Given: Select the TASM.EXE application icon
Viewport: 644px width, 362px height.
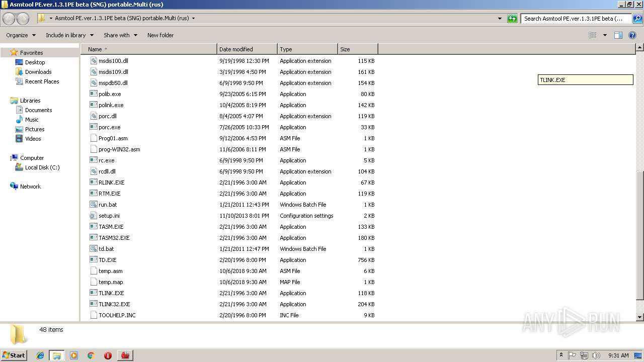Looking at the screenshot, I should [x=93, y=226].
